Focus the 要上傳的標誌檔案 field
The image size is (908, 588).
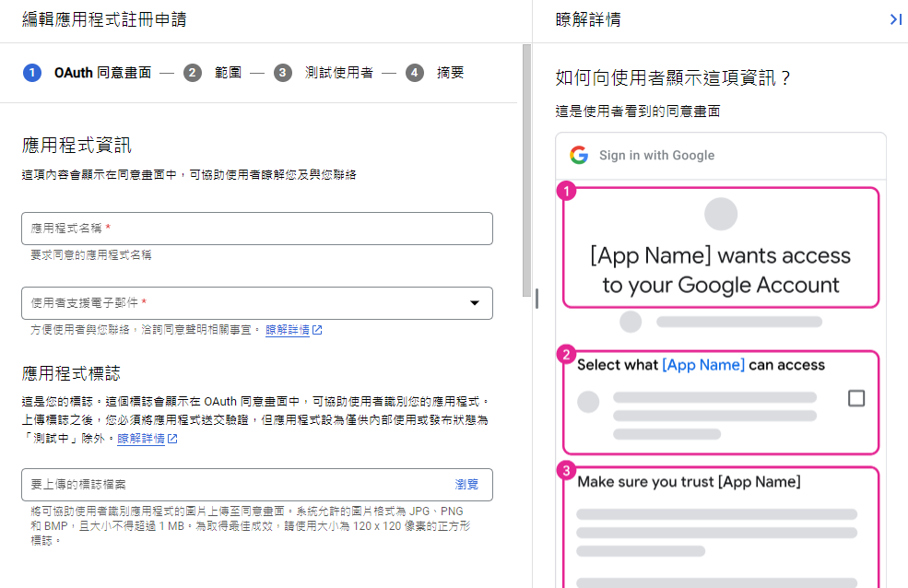[257, 485]
